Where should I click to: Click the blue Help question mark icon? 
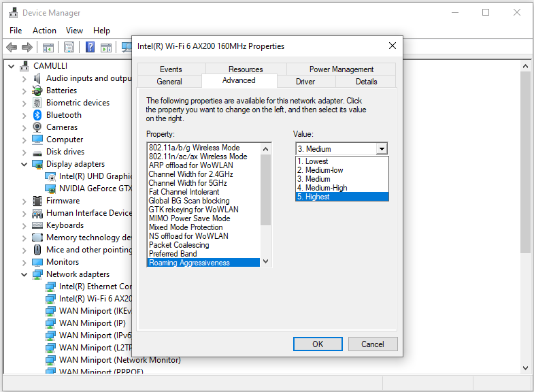coord(90,47)
